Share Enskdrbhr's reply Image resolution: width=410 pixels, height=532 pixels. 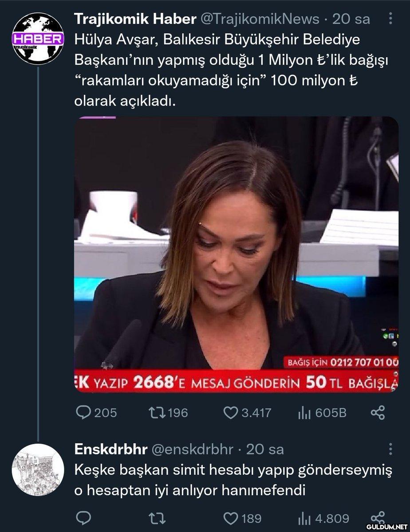(377, 518)
